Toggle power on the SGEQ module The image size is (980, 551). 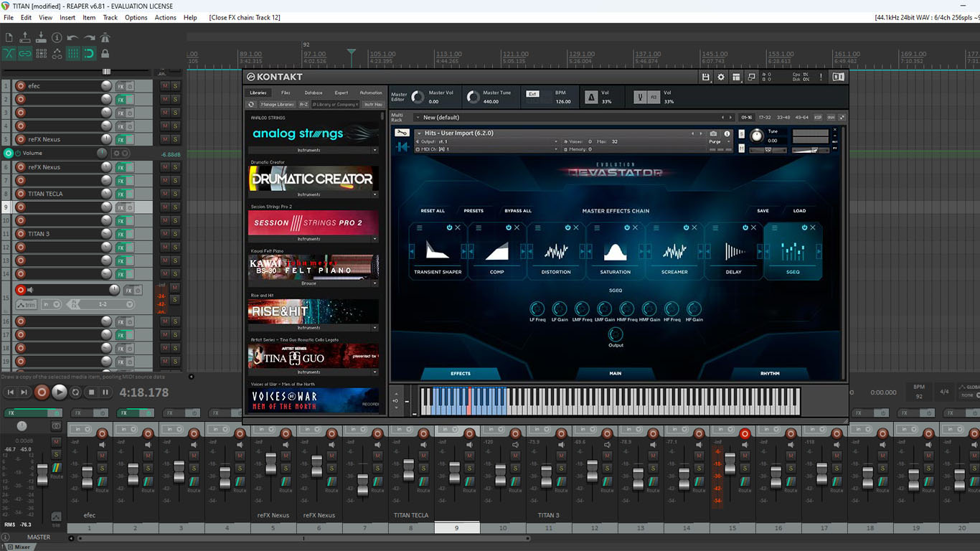[x=804, y=227]
